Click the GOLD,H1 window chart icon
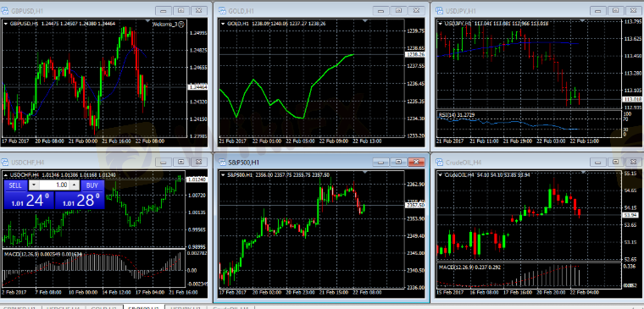 [x=222, y=11]
